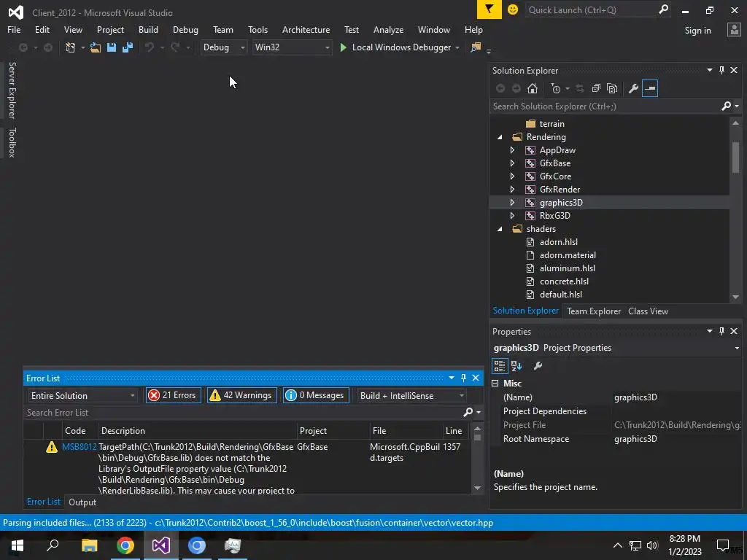Click the account avatar icon beside Sign in
Viewport: 747px width, 560px height.
coord(734,30)
